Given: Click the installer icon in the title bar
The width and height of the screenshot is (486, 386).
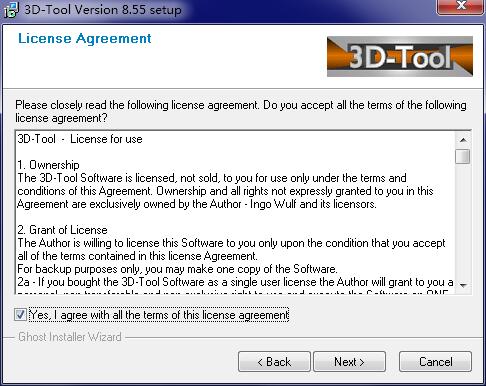Looking at the screenshot, I should [11, 10].
